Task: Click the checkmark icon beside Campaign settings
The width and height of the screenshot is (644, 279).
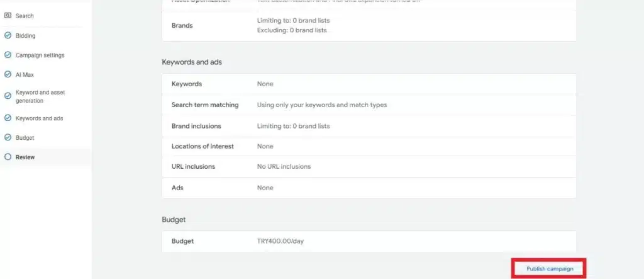Action: click(8, 55)
